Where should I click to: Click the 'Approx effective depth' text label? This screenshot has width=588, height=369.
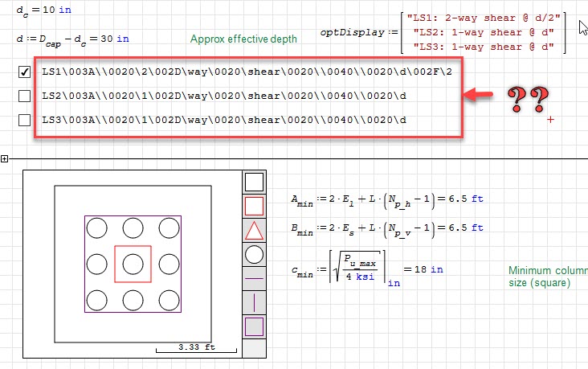(x=243, y=39)
